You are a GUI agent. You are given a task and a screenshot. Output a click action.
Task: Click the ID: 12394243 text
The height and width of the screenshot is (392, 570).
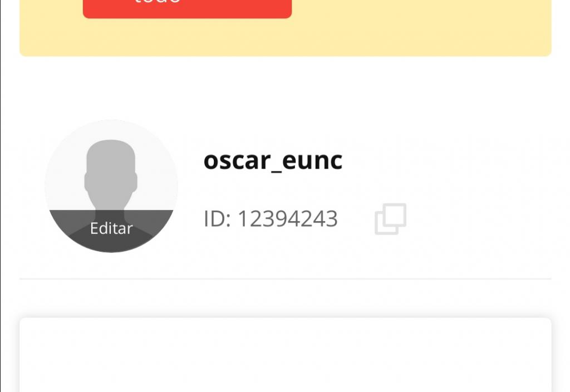pos(271,218)
